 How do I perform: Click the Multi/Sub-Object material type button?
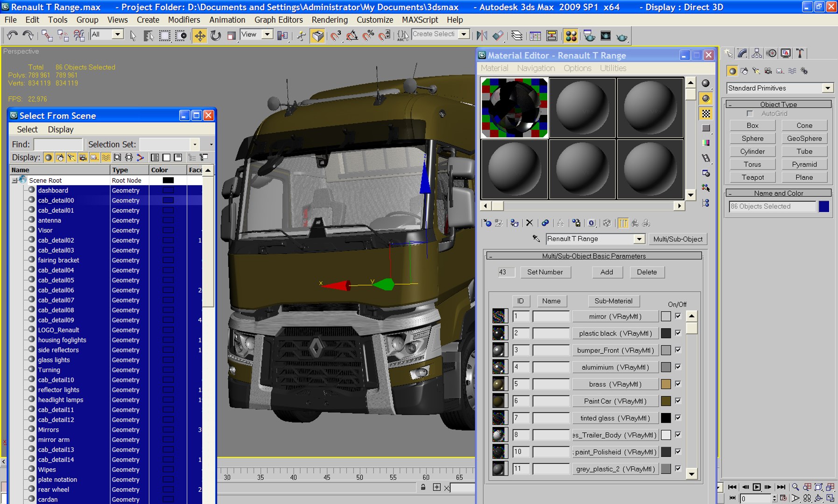[x=677, y=239]
